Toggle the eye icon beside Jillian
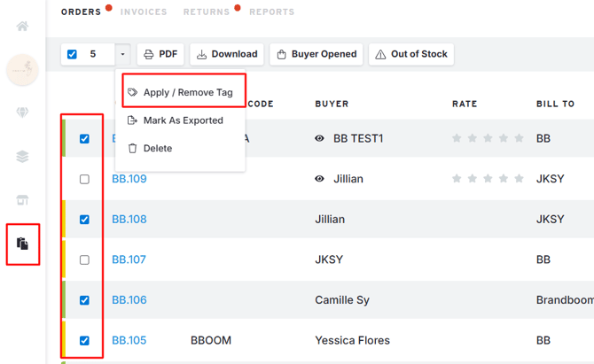The width and height of the screenshot is (594, 364). (x=320, y=179)
